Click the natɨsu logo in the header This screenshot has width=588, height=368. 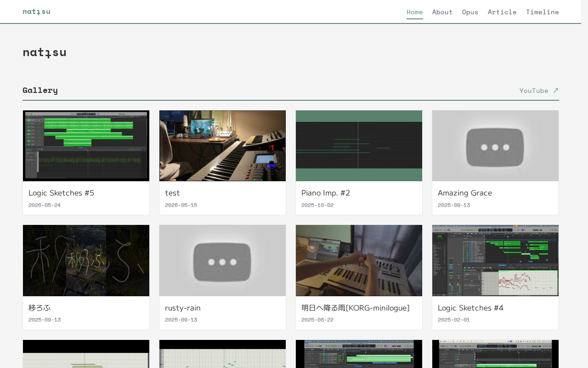(36, 11)
